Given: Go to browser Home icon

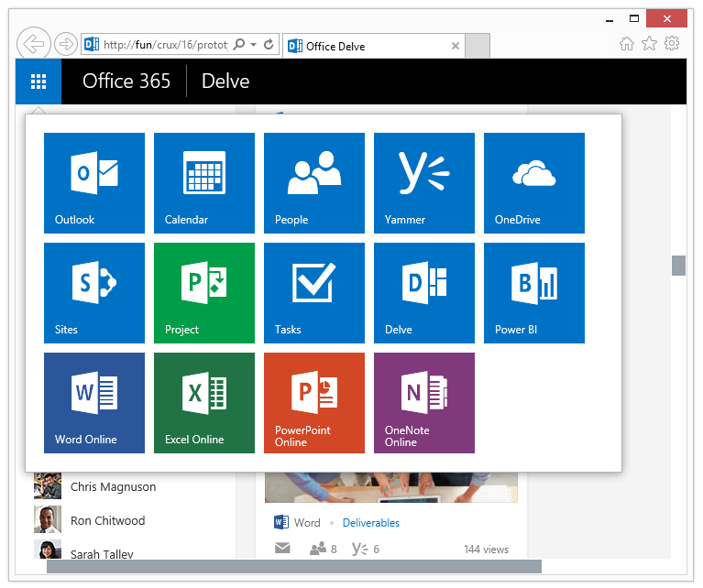Looking at the screenshot, I should [x=627, y=43].
